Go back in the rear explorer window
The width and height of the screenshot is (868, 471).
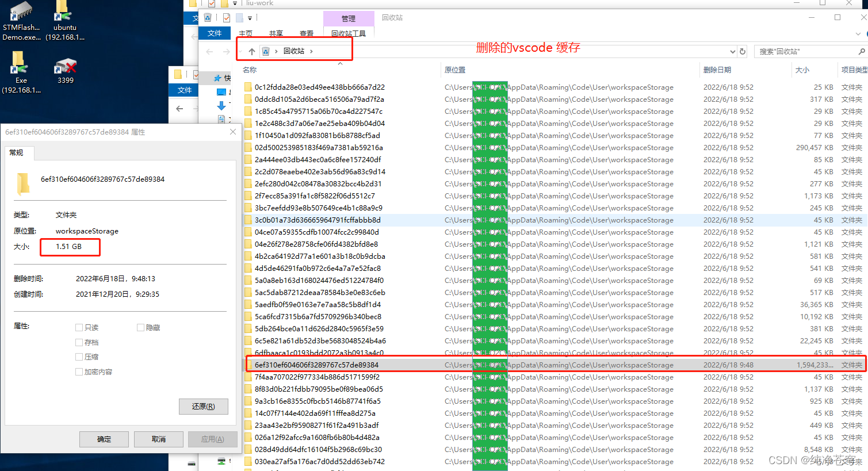pos(179,108)
